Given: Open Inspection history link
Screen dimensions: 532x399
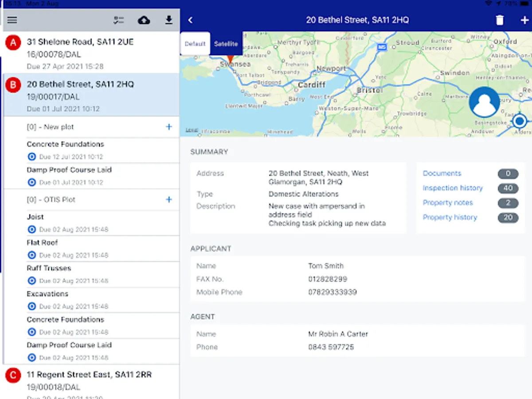Looking at the screenshot, I should (453, 188).
